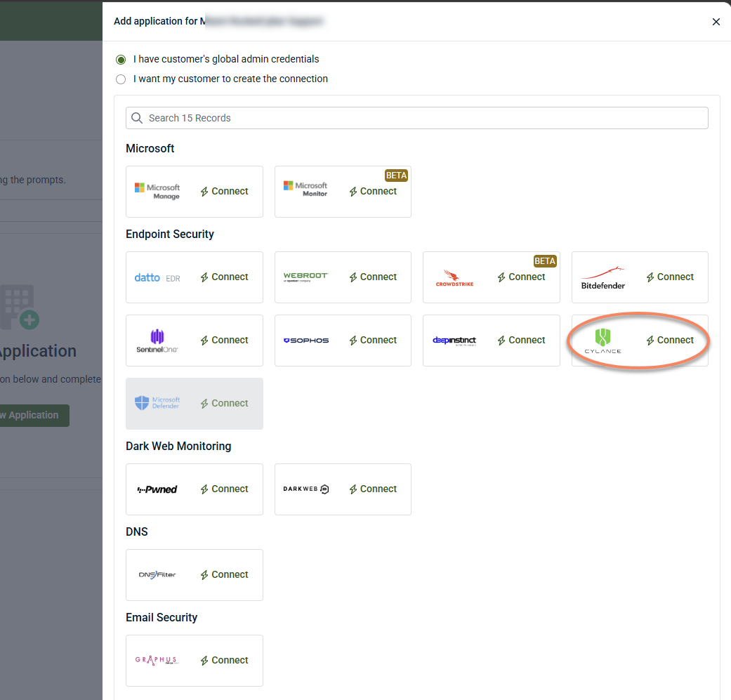731x700 pixels.
Task: Click the 'DNS' section heading
Action: click(137, 532)
